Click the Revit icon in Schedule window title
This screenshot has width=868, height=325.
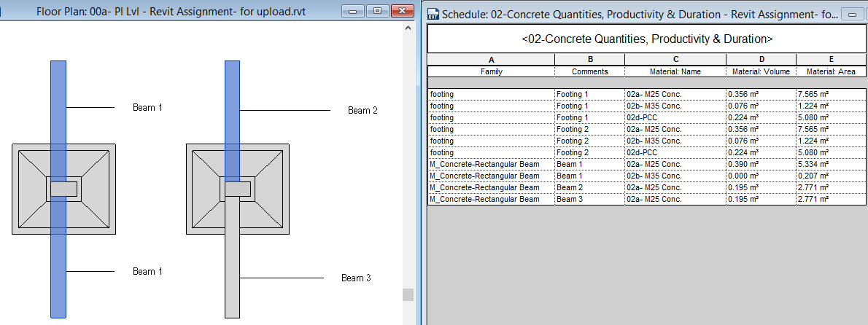pos(433,15)
